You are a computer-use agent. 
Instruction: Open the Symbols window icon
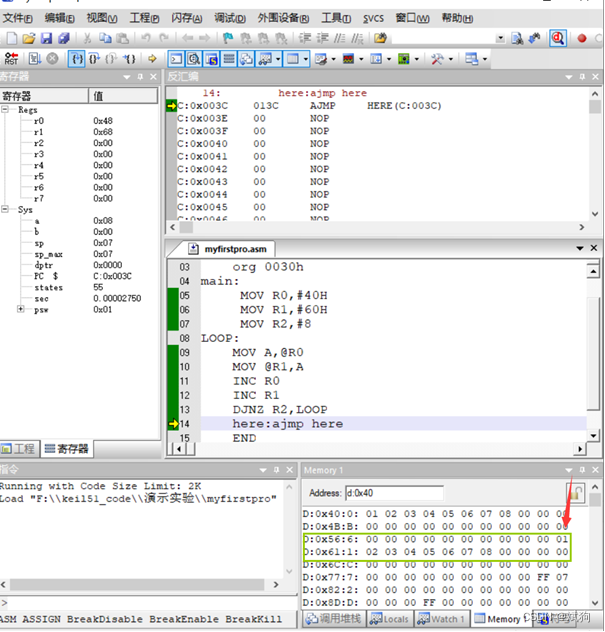(x=212, y=59)
